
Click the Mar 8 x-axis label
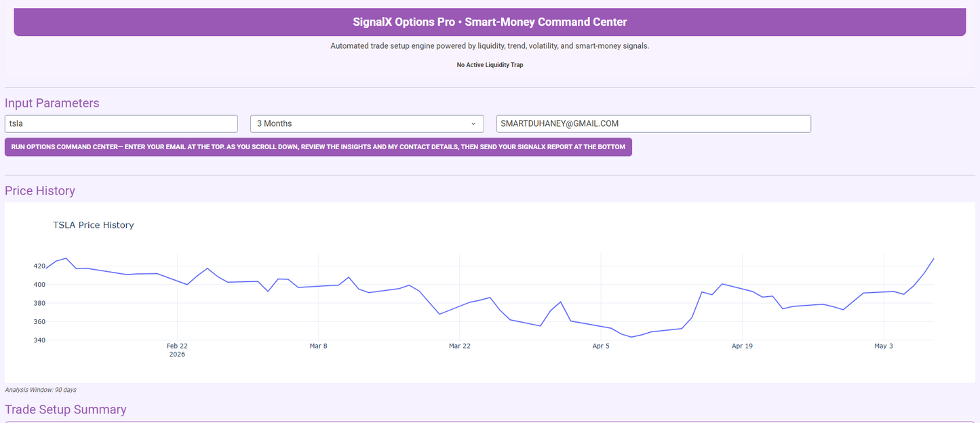click(x=318, y=346)
